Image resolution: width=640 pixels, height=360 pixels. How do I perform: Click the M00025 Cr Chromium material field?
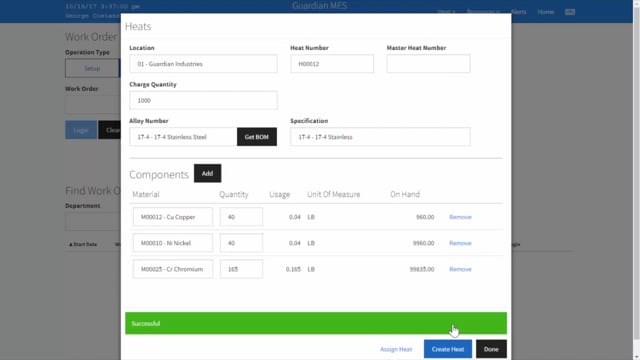(173, 269)
